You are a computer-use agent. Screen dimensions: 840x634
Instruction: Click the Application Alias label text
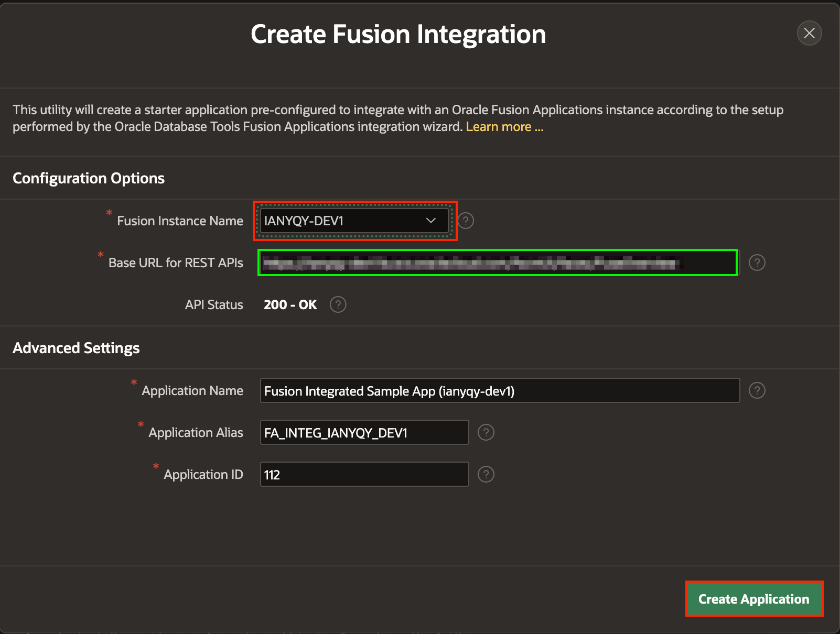coord(196,432)
